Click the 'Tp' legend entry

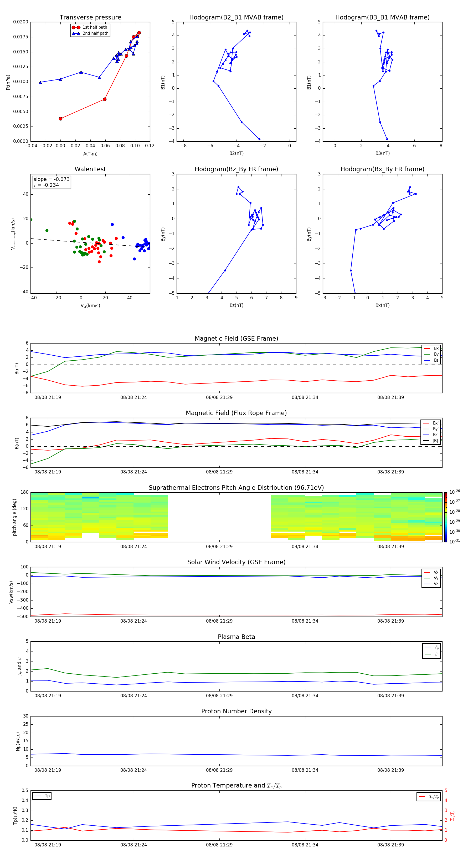42,796
